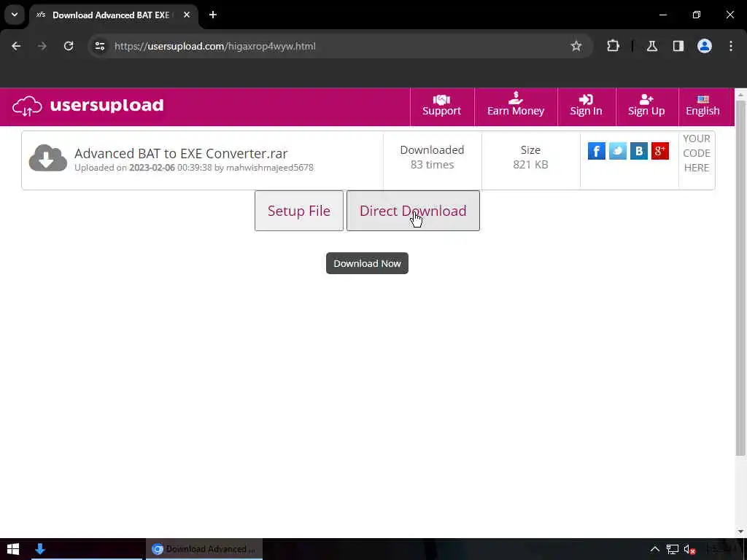This screenshot has width=747, height=560.
Task: Click the 821 KB size value
Action: click(x=531, y=165)
